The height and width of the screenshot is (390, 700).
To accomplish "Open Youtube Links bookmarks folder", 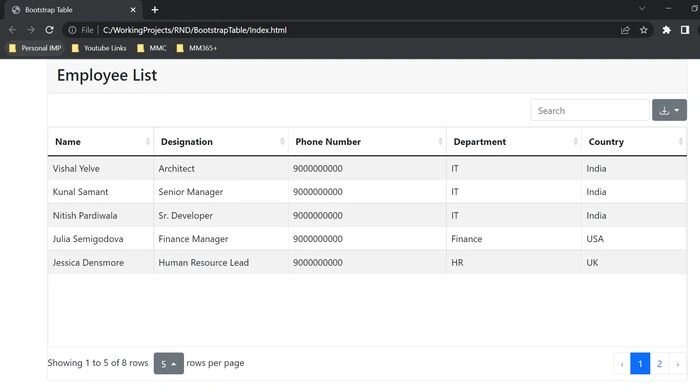I will (x=99, y=48).
